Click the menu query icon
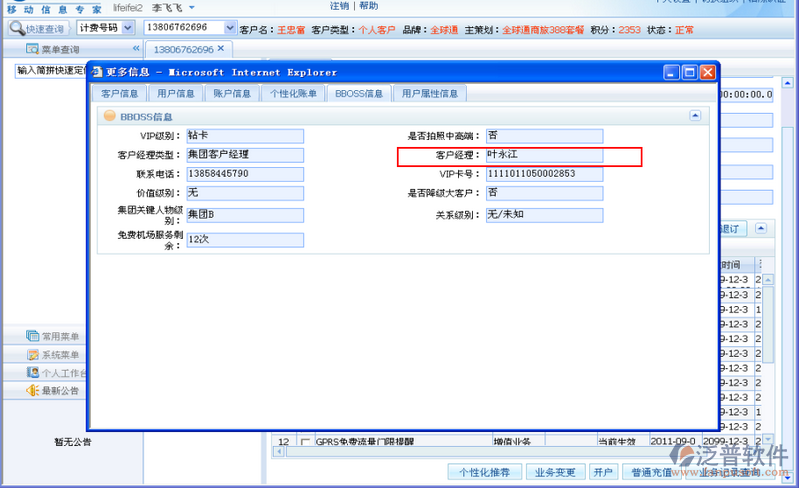 coord(32,49)
